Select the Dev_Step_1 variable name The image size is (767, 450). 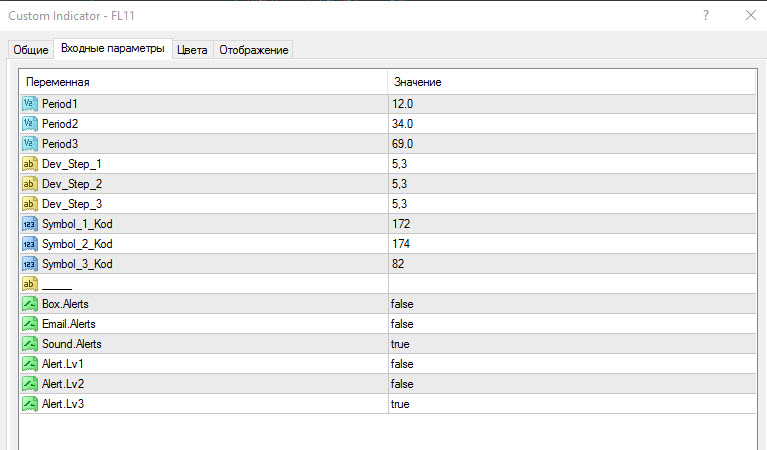(x=71, y=164)
